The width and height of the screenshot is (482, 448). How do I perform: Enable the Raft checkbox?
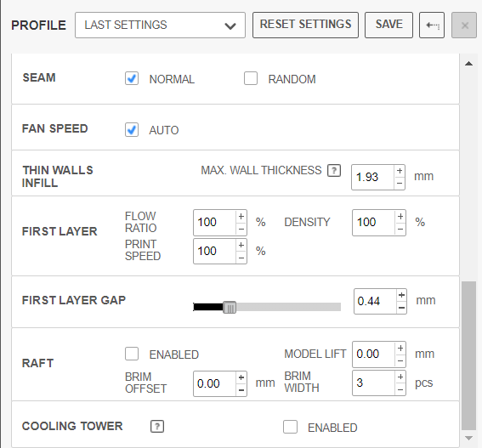point(132,354)
